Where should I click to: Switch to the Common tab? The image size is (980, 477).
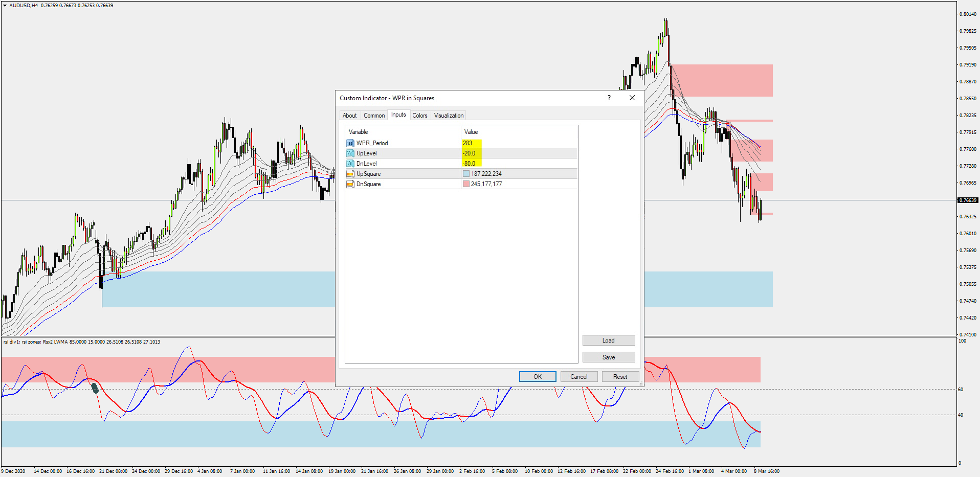tap(374, 116)
